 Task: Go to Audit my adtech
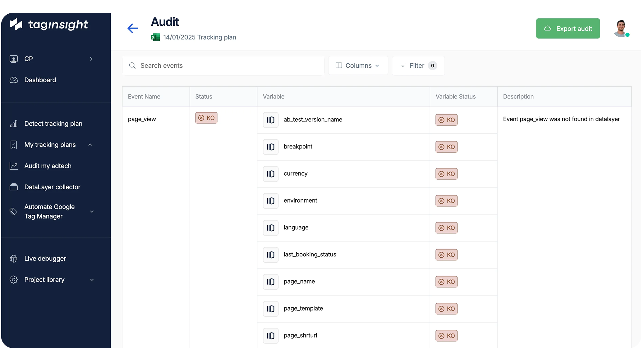tap(48, 166)
